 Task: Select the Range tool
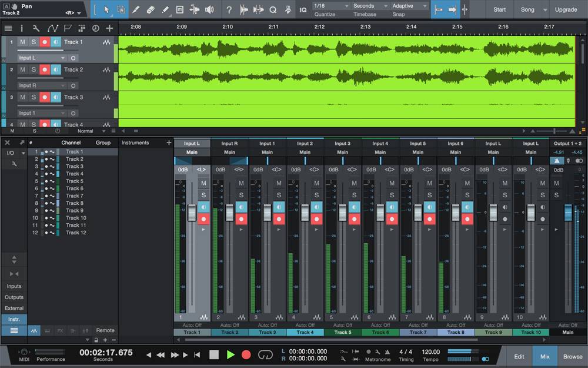(121, 10)
